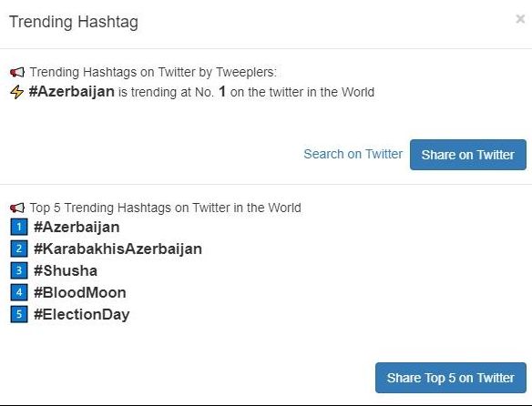This screenshot has width=532, height=406.
Task: Click the blue number 2 badge
Action: pos(19,249)
